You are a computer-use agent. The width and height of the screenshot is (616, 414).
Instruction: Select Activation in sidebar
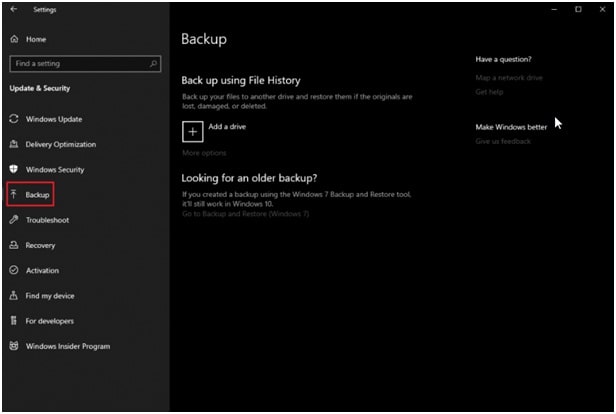pos(42,270)
